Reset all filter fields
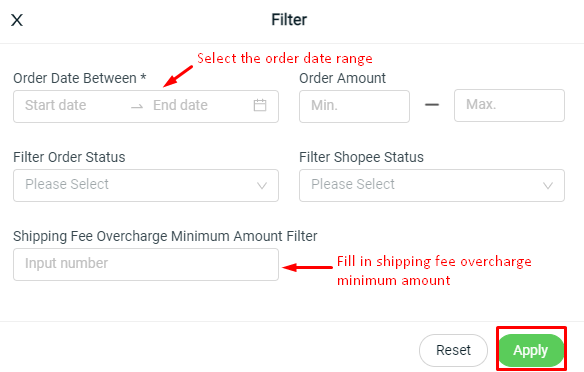 [x=453, y=350]
